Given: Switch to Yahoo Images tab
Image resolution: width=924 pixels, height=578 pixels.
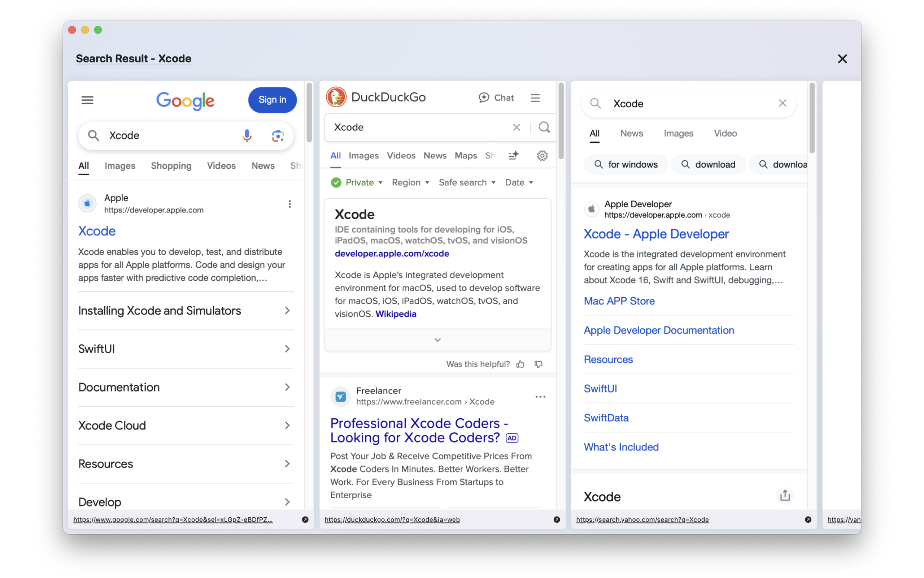Looking at the screenshot, I should [x=678, y=133].
